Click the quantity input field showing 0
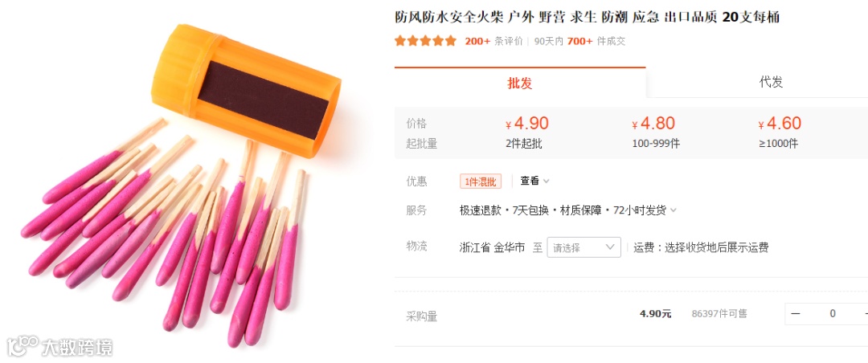The height and width of the screenshot is (363, 868). point(832,314)
